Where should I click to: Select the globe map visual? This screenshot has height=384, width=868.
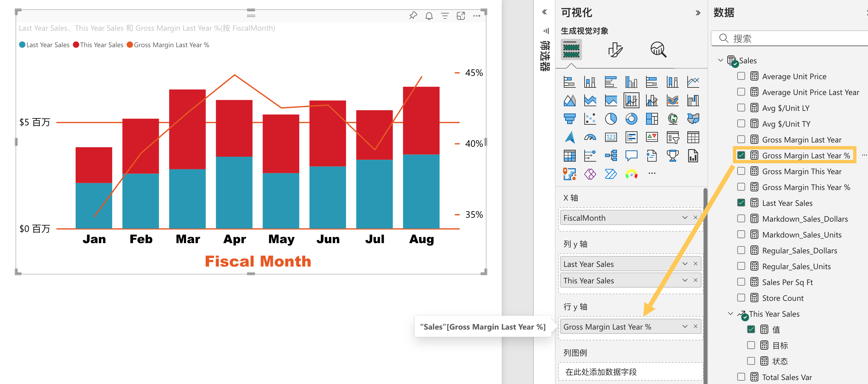tap(672, 119)
